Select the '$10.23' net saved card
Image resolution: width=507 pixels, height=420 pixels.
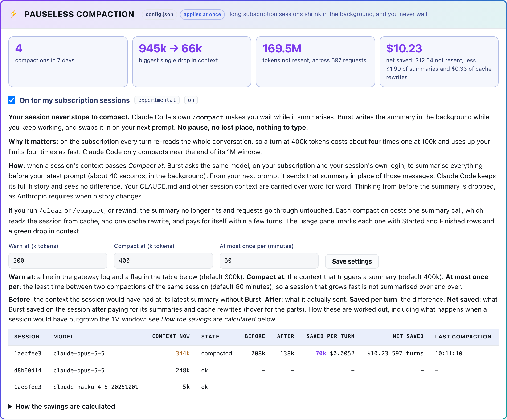tap(439, 62)
